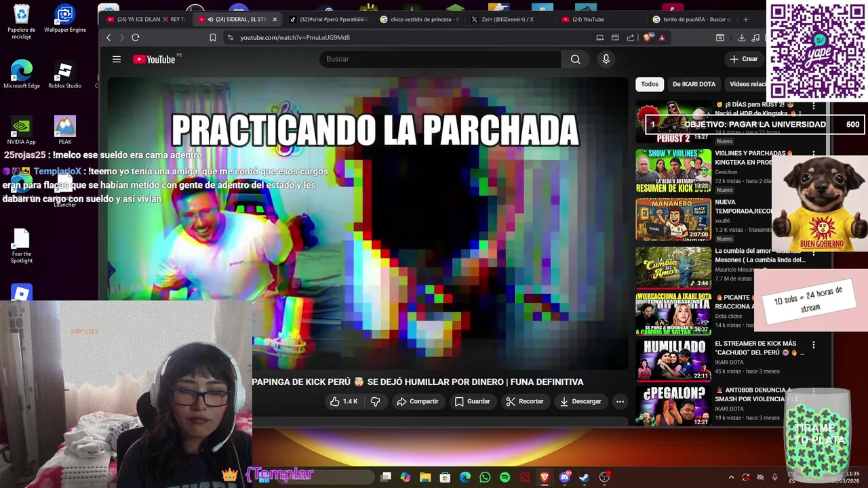Click the search magnifier button

point(575,59)
